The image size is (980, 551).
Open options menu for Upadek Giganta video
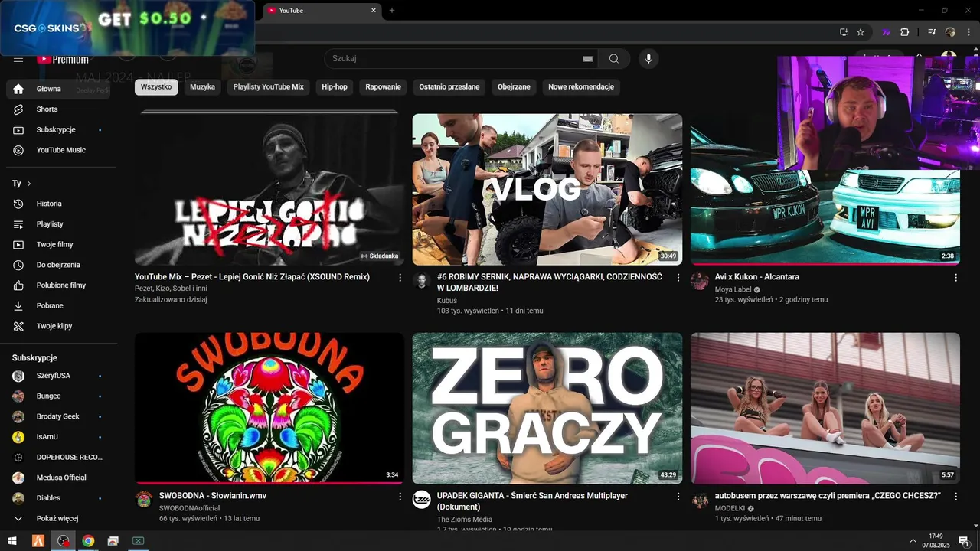point(678,497)
